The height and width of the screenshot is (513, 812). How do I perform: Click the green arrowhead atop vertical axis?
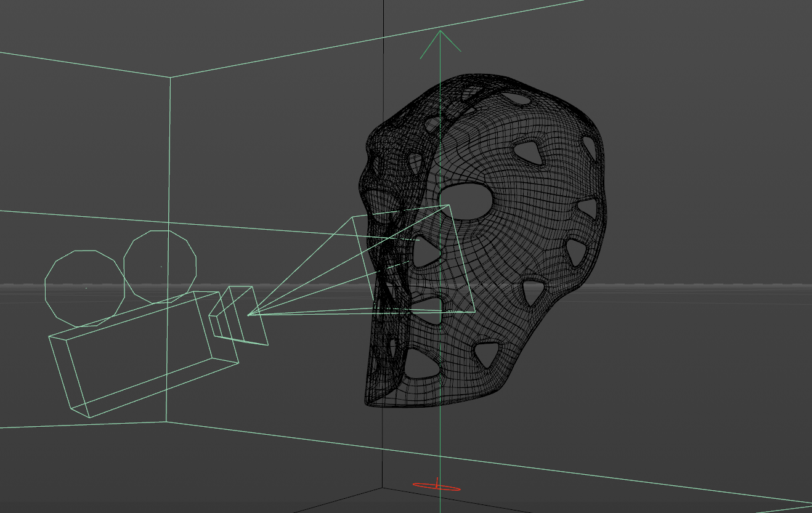[440, 44]
